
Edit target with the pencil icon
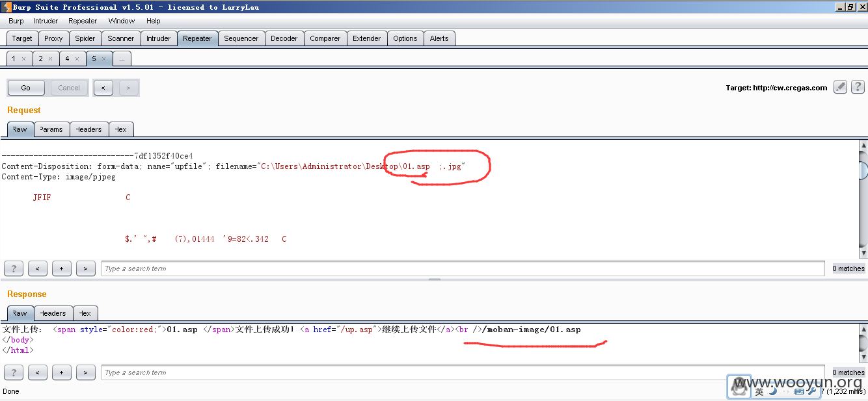pos(840,87)
